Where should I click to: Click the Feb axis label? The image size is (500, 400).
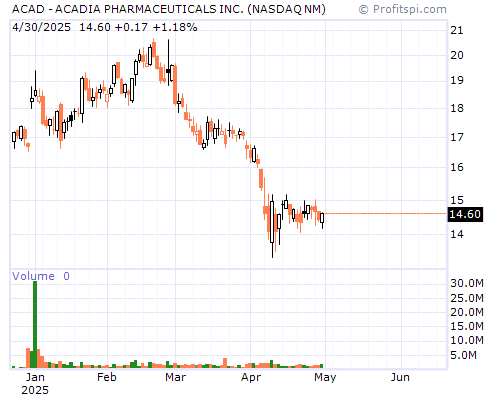point(107,377)
